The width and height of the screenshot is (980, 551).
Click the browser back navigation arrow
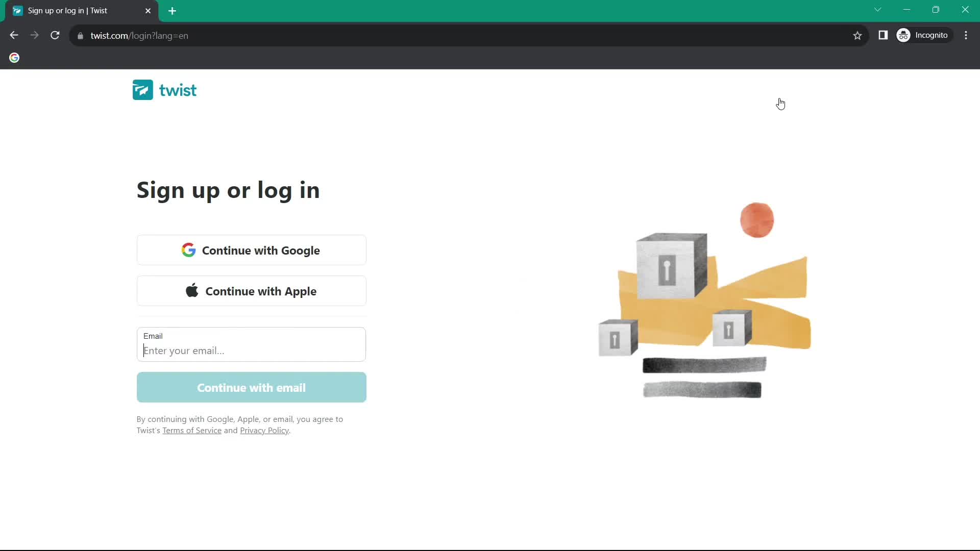click(15, 36)
